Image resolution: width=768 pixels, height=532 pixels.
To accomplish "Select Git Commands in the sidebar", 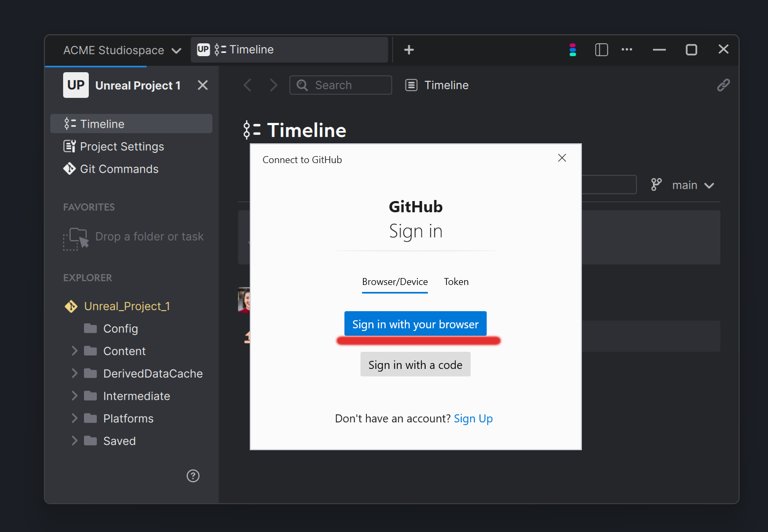I will [x=119, y=168].
